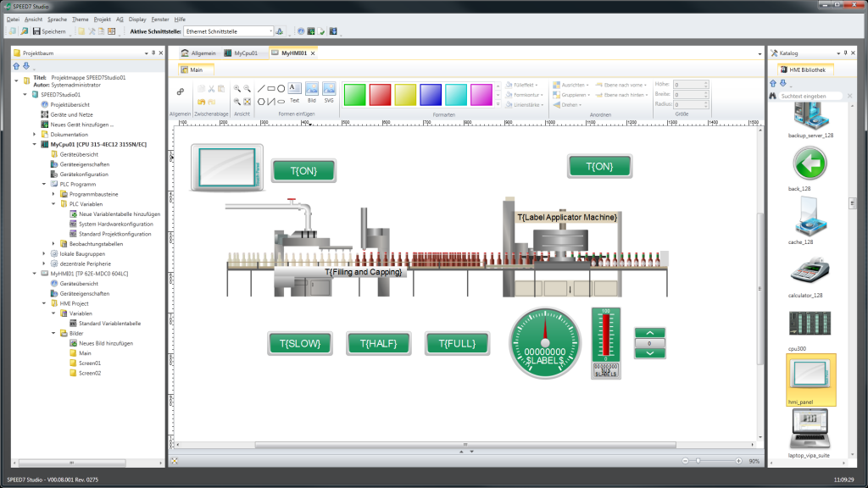Click the up arrow in Katalog panel
The width and height of the screenshot is (868, 488).
pyautogui.click(x=773, y=83)
